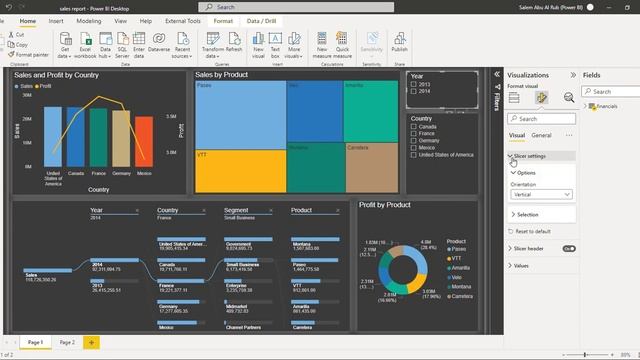
Task: Check the France country box
Action: [413, 134]
